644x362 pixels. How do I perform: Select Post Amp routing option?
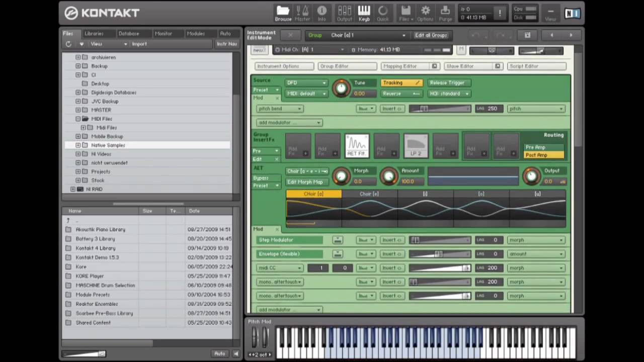(x=543, y=155)
